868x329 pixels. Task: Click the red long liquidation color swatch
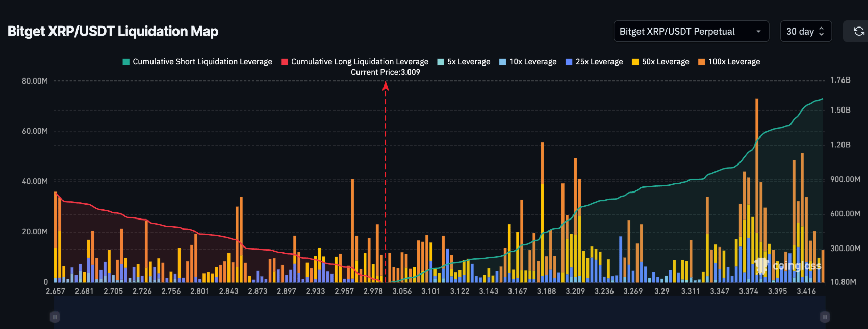pos(285,62)
